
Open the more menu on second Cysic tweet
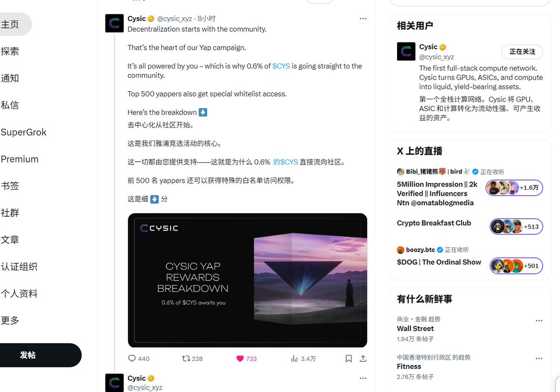pyautogui.click(x=363, y=378)
